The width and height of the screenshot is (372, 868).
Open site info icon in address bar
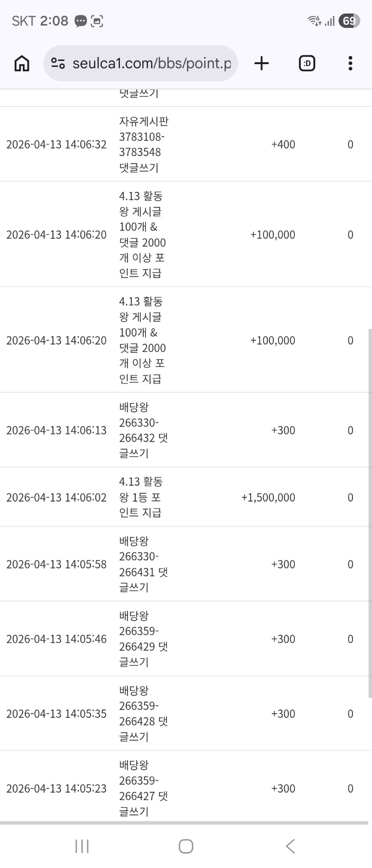tap(58, 63)
